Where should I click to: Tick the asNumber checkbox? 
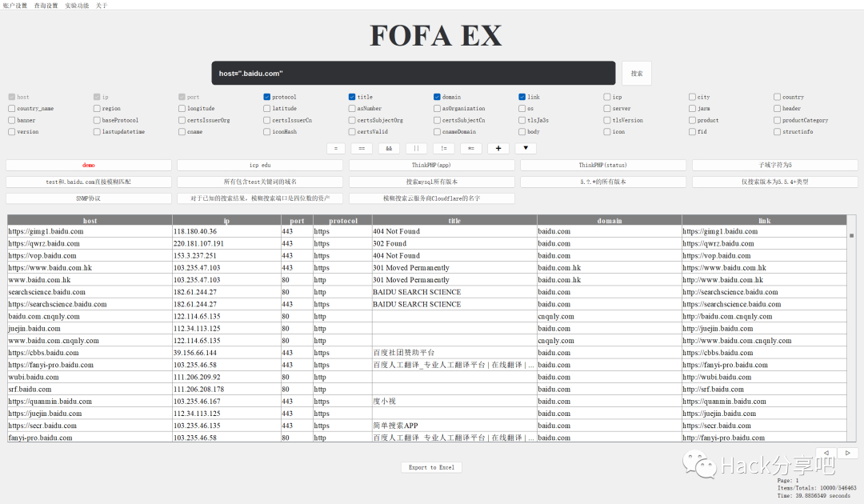(x=351, y=109)
